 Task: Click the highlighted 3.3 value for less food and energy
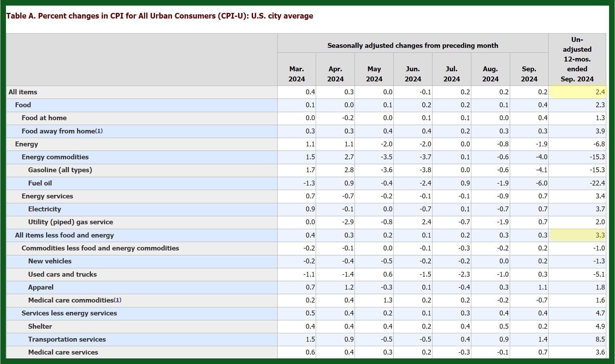point(600,235)
